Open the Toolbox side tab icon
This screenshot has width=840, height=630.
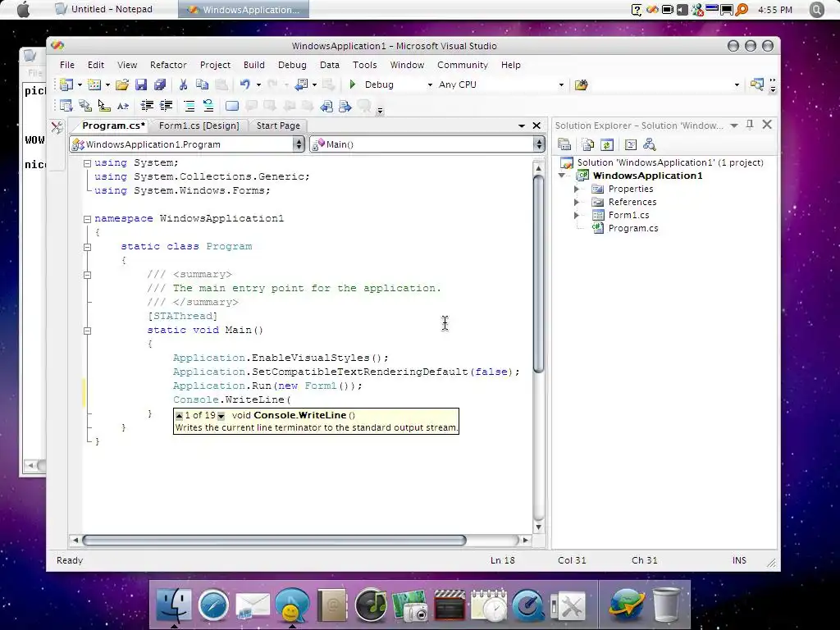tap(57, 127)
